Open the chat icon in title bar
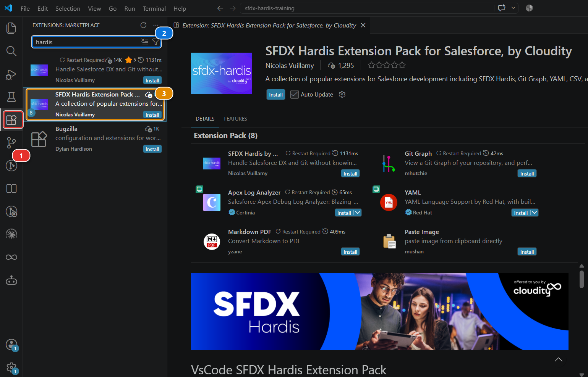Screen dimensions: 588x377 pos(502,8)
